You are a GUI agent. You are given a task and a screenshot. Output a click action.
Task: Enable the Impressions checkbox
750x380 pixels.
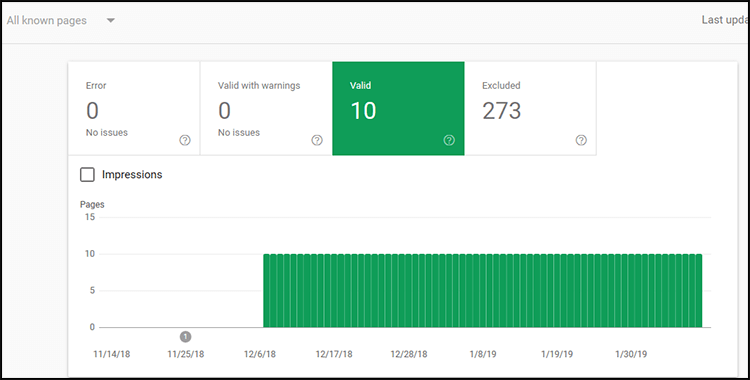point(87,175)
